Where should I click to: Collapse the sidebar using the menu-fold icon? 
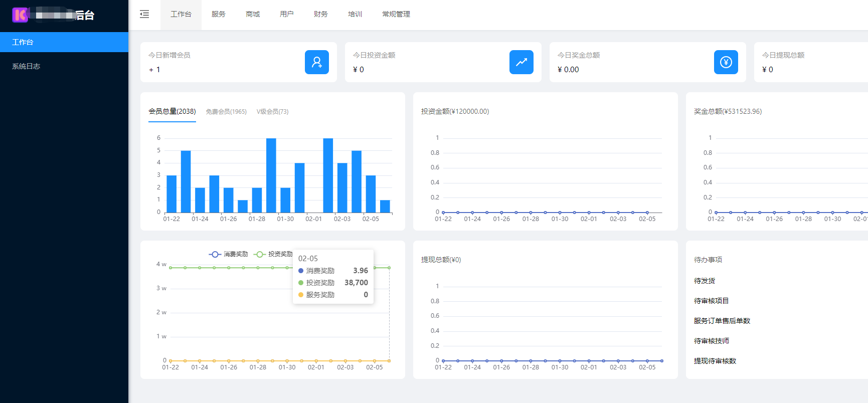click(144, 14)
